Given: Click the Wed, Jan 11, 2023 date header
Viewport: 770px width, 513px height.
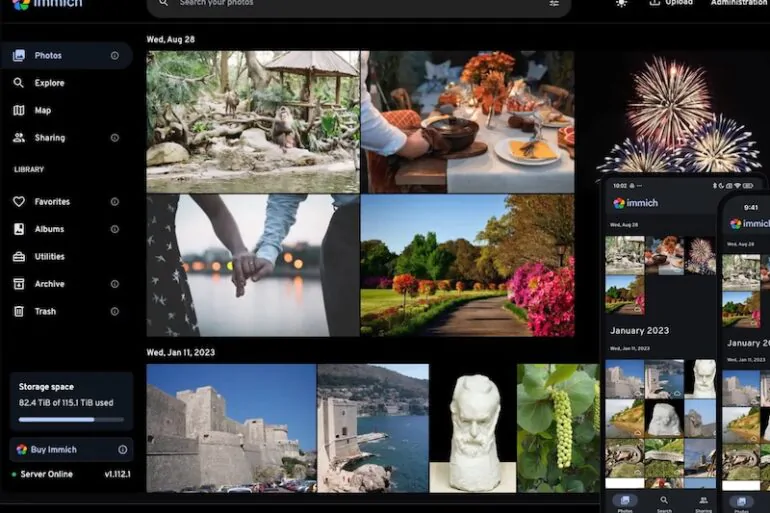Looking at the screenshot, I should tap(181, 352).
